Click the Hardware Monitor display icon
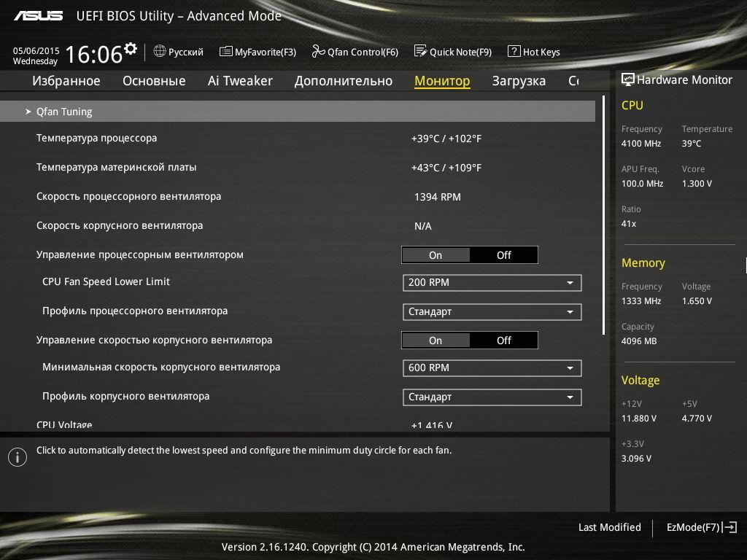747x560 pixels. point(627,79)
